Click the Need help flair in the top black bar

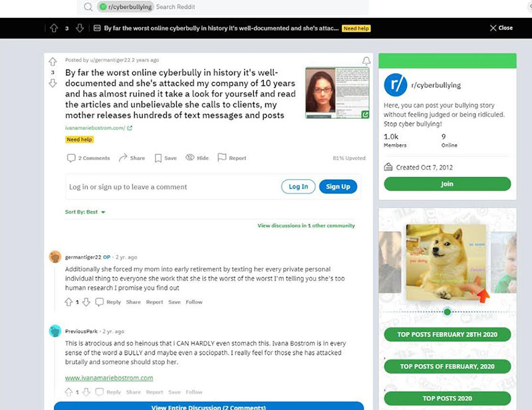coord(356,29)
